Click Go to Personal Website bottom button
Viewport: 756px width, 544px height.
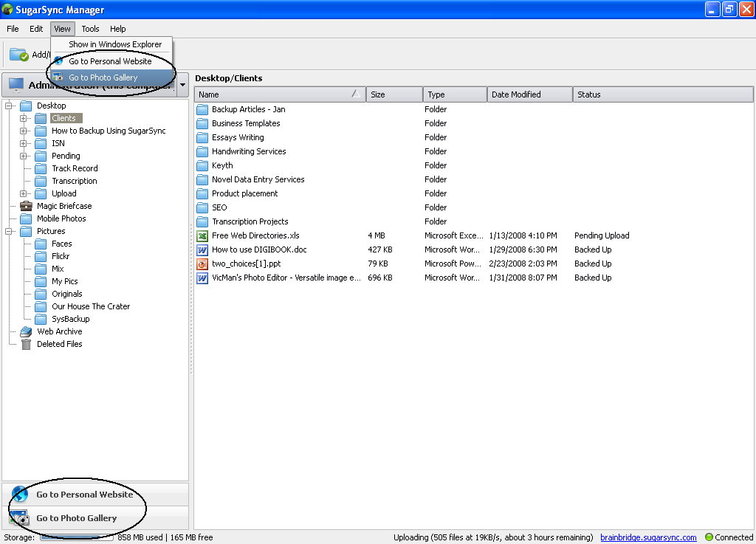tap(95, 495)
